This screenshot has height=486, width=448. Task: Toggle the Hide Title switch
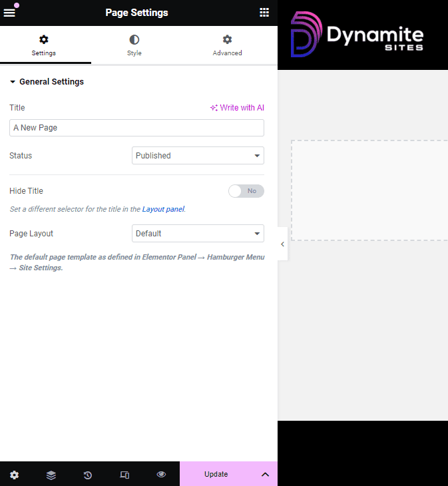click(246, 191)
